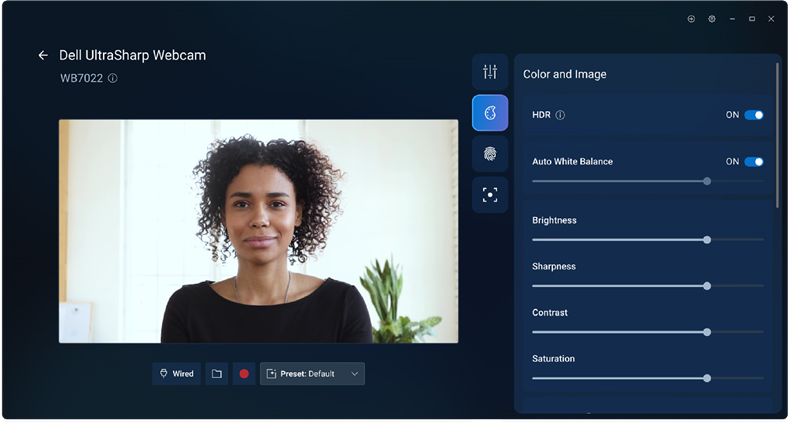
Task: Open the media folder icon
Action: pos(216,374)
